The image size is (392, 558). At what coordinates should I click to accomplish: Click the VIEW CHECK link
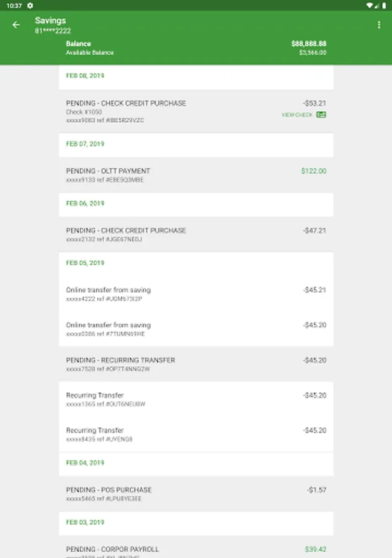pyautogui.click(x=297, y=115)
